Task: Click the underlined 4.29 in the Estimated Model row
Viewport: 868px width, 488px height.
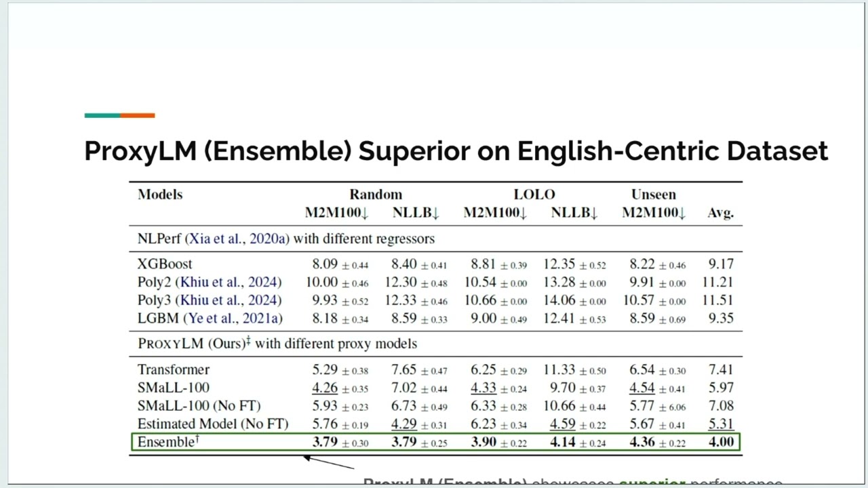Action: [x=404, y=424]
